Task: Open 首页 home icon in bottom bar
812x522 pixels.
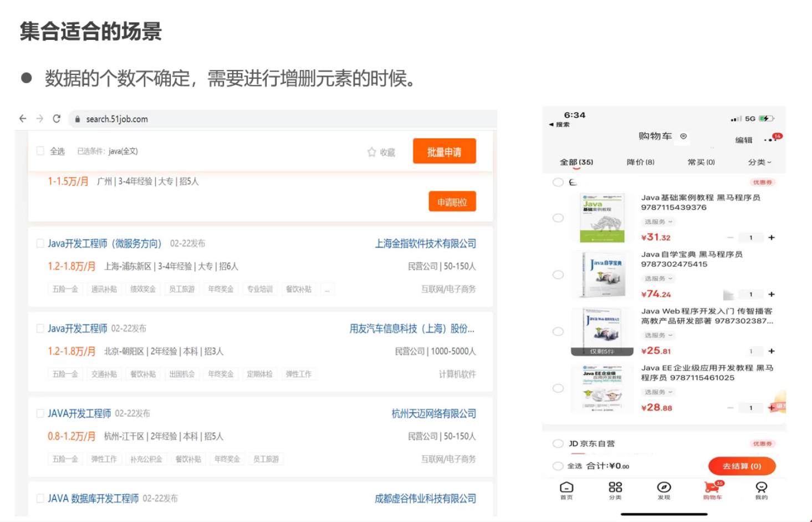Action: tap(566, 490)
